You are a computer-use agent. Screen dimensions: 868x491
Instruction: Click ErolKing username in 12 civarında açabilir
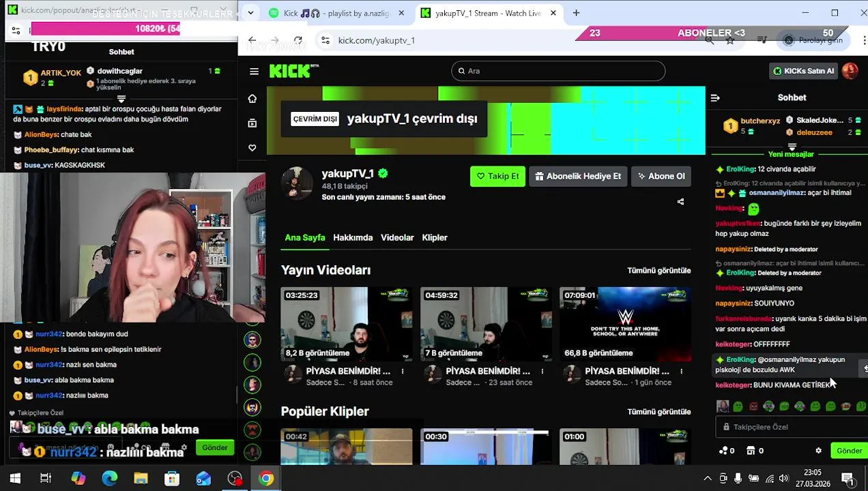740,169
